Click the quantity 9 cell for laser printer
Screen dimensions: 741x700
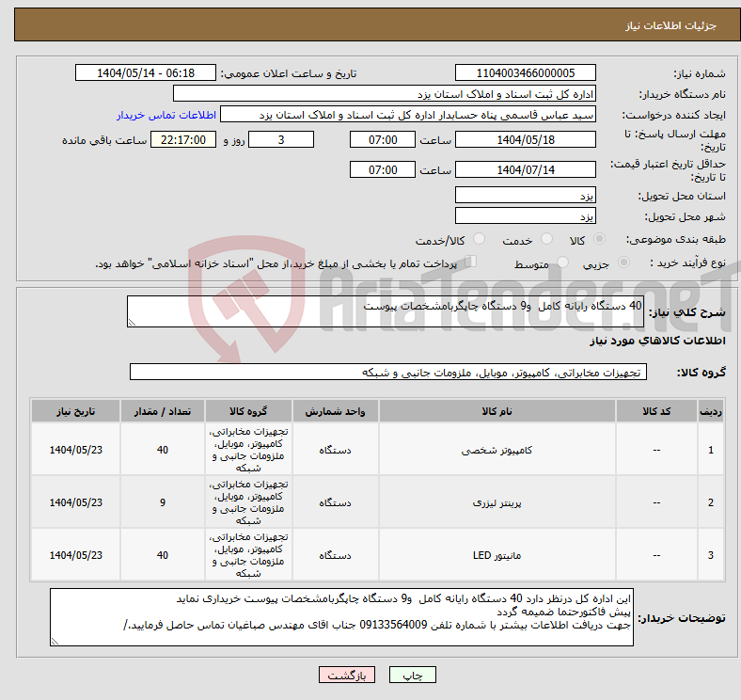point(163,502)
